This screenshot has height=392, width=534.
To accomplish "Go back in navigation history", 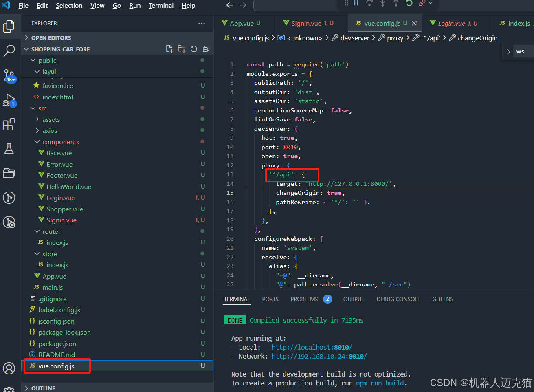I will click(230, 5).
